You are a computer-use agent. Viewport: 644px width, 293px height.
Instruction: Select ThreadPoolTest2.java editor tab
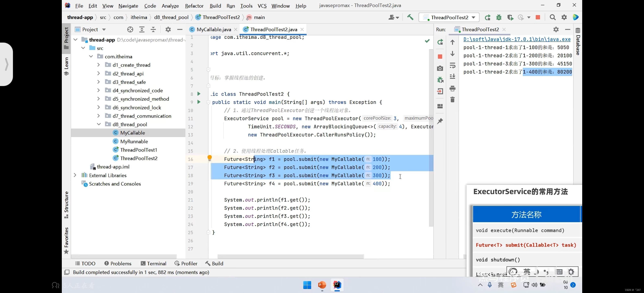[x=273, y=30]
